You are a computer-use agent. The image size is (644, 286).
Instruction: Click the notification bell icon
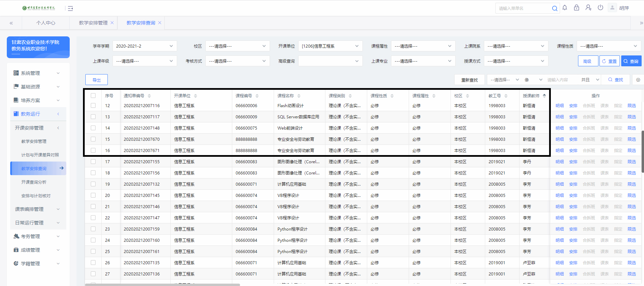(565, 8)
